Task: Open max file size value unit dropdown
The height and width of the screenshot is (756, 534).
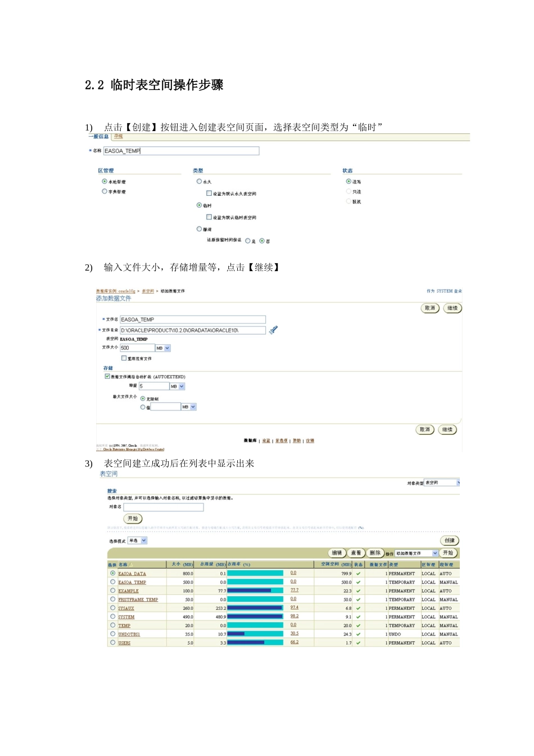Action: click(x=189, y=407)
